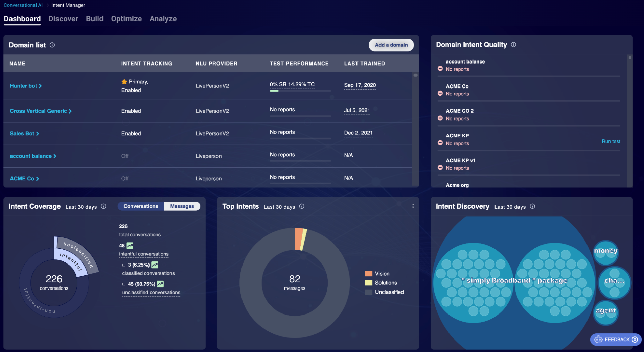The width and height of the screenshot is (644, 352).
Task: Click the Vision legend color swatch
Action: [368, 274]
